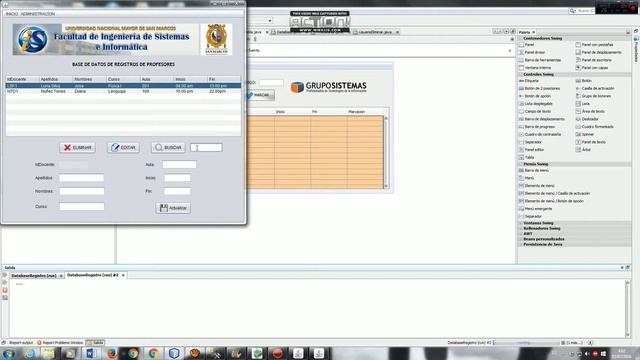Select the highlighted Luna Silva row
This screenshot has height=360, width=640.
pos(123,86)
